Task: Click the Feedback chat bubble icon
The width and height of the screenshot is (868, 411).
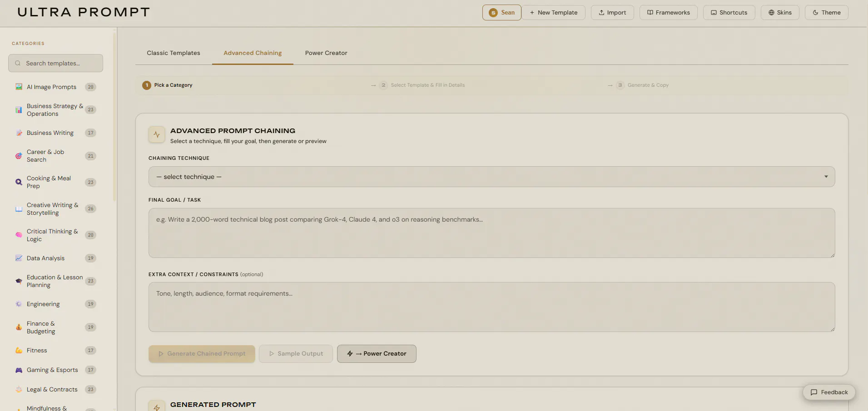Action: point(814,392)
